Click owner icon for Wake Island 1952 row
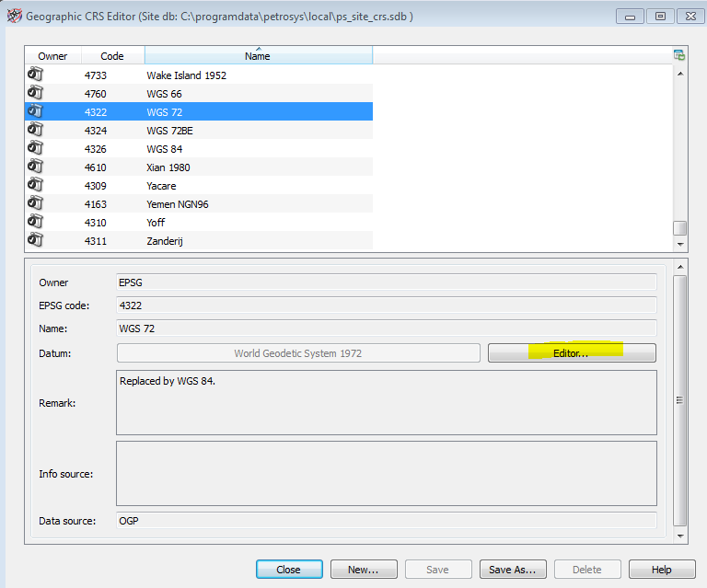This screenshot has height=588, width=707. tap(35, 75)
